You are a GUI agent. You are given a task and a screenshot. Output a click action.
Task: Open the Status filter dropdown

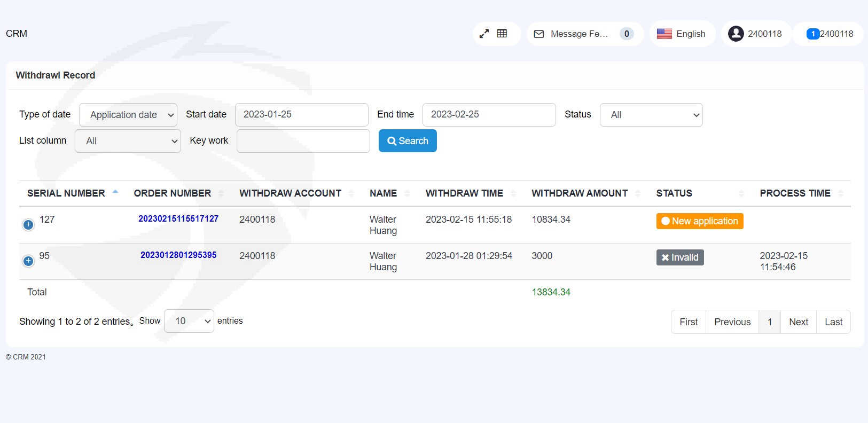coord(651,115)
